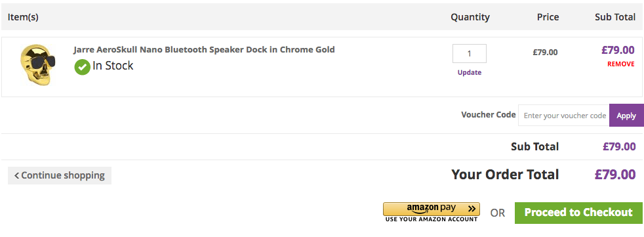
Task: Click the In Stock status text
Action: pos(113,66)
